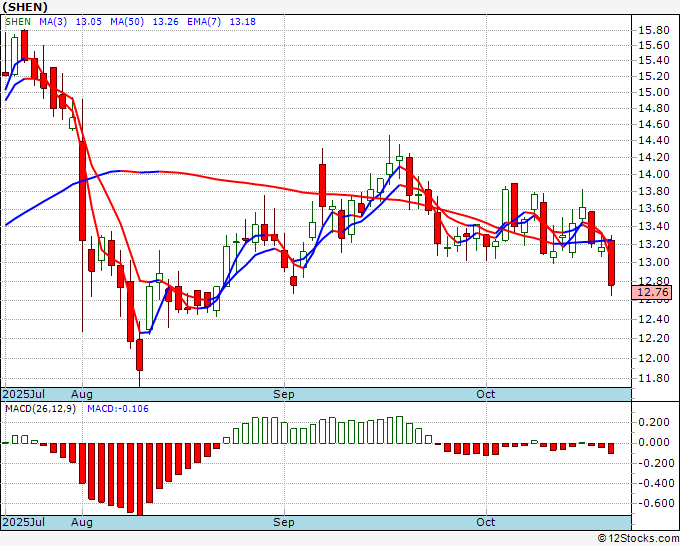The height and width of the screenshot is (546, 680).
Task: Click the 15.80 price axis label
Action: click(x=654, y=30)
